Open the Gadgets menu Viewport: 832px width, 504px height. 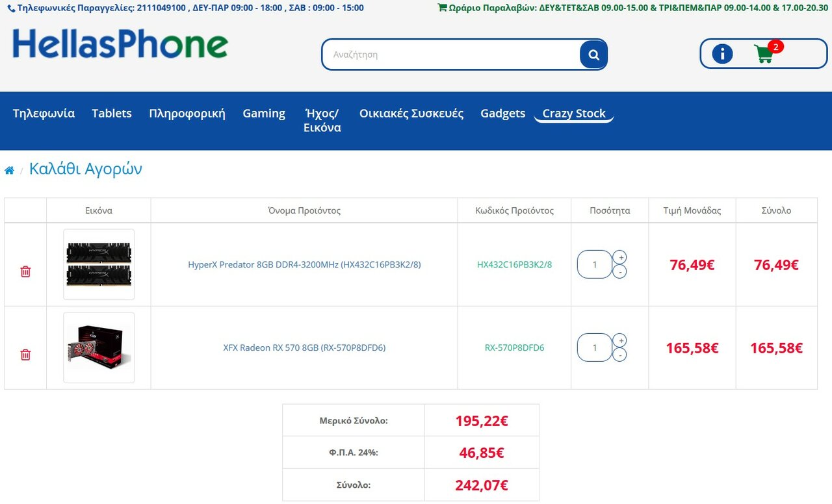coord(502,114)
